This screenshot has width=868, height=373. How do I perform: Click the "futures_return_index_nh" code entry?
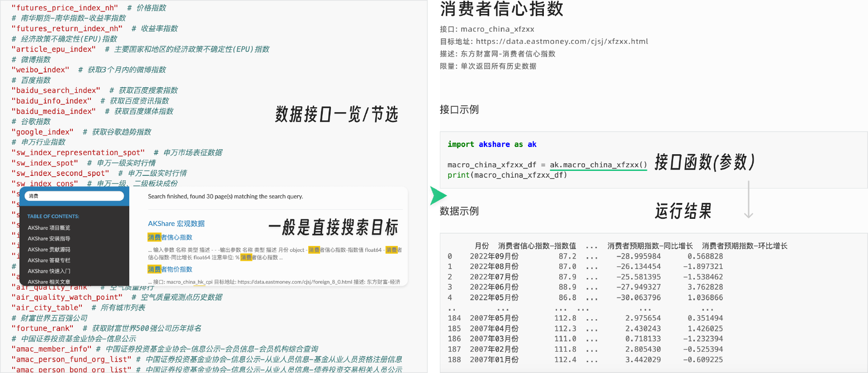click(67, 28)
